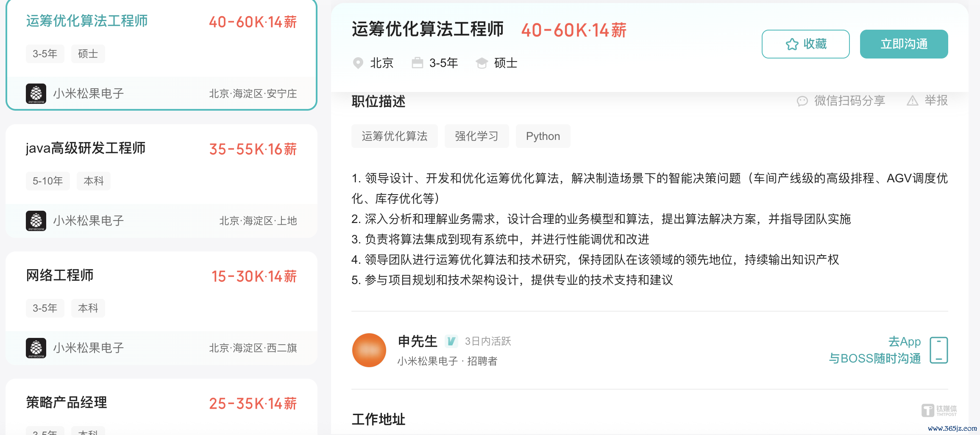This screenshot has width=980, height=435.
Task: Click the mobile phone App icon
Action: [938, 350]
